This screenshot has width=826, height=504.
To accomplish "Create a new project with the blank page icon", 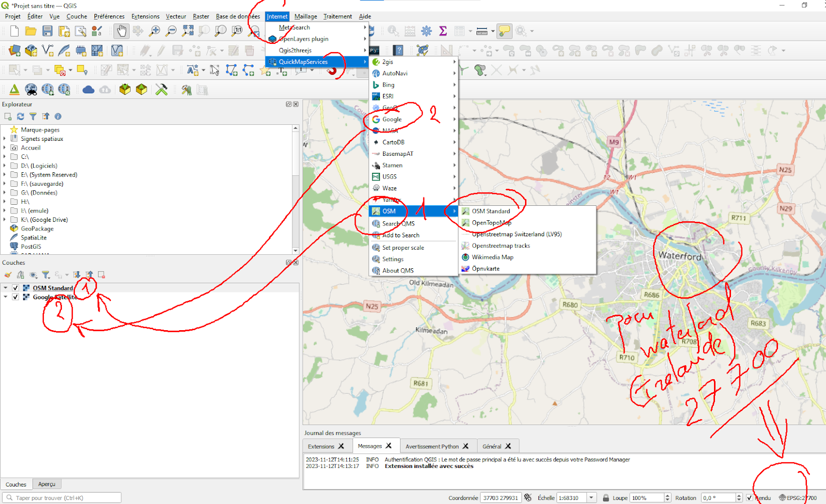I will [14, 31].
